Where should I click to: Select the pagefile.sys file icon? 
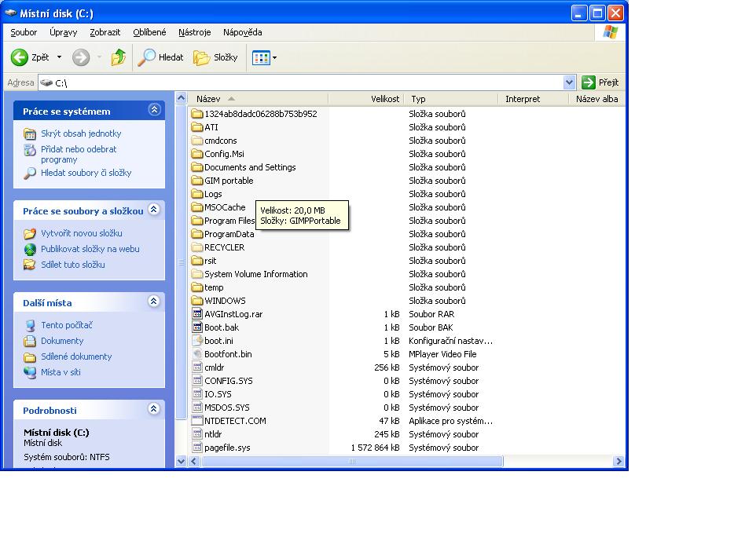(x=197, y=448)
